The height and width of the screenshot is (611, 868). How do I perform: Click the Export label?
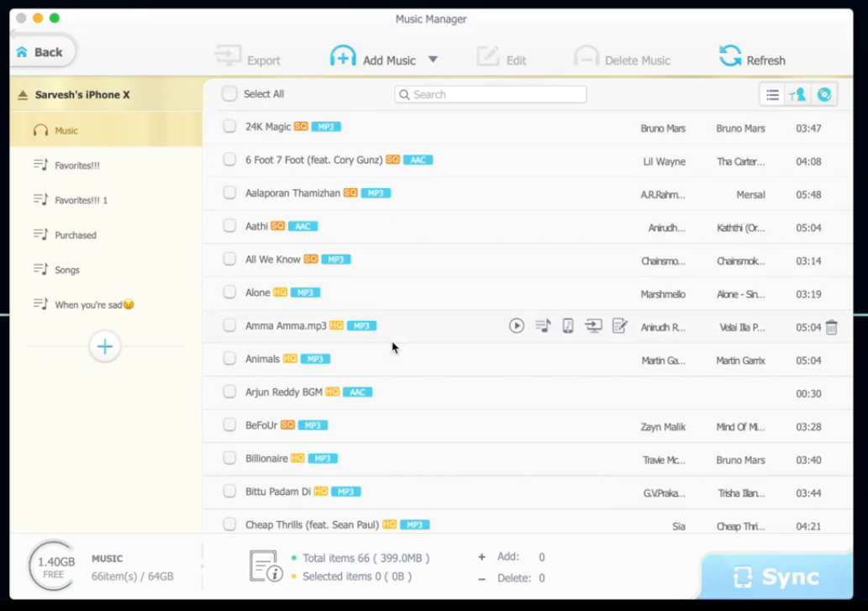(x=264, y=61)
